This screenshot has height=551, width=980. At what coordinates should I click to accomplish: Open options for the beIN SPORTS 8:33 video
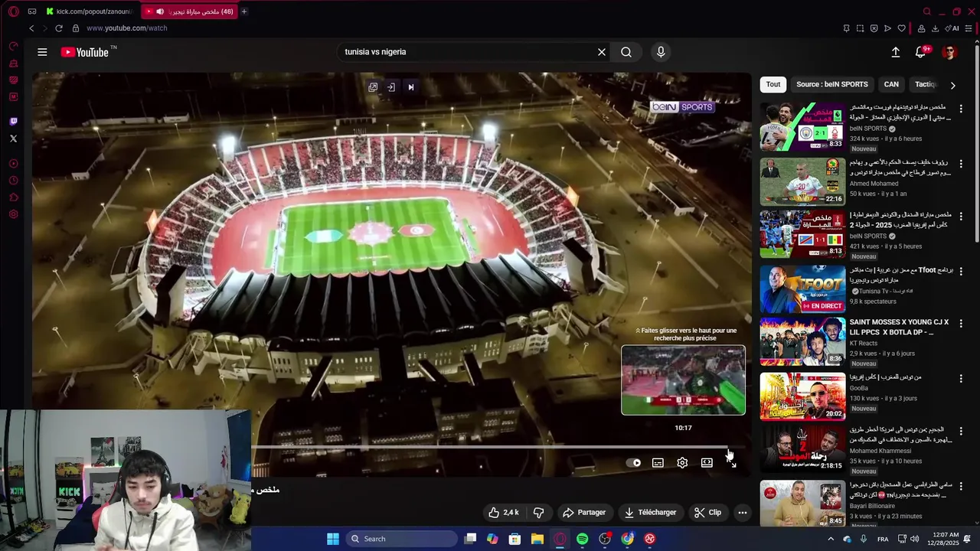point(961,109)
